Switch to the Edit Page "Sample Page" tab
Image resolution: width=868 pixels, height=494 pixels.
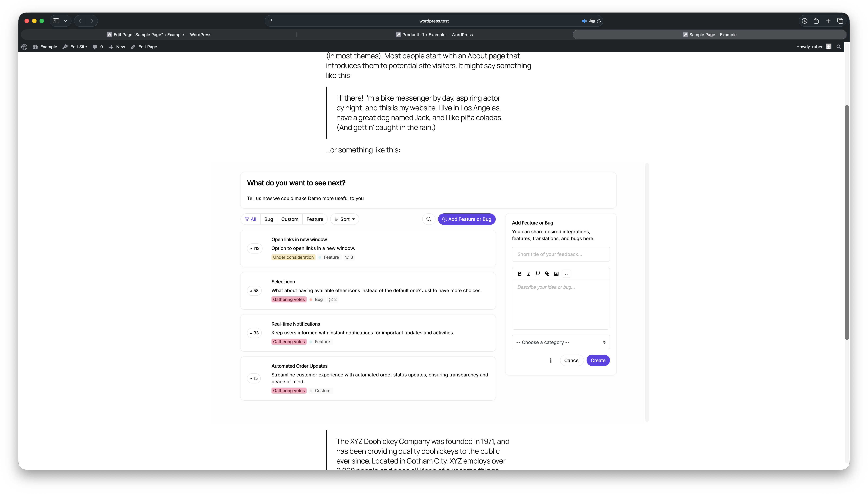pos(159,35)
